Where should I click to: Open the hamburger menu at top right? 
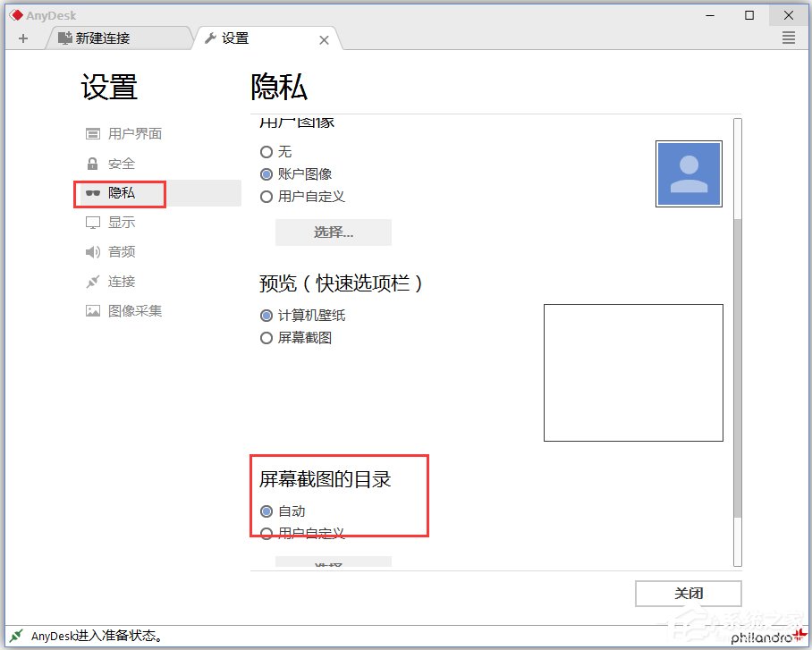click(788, 38)
